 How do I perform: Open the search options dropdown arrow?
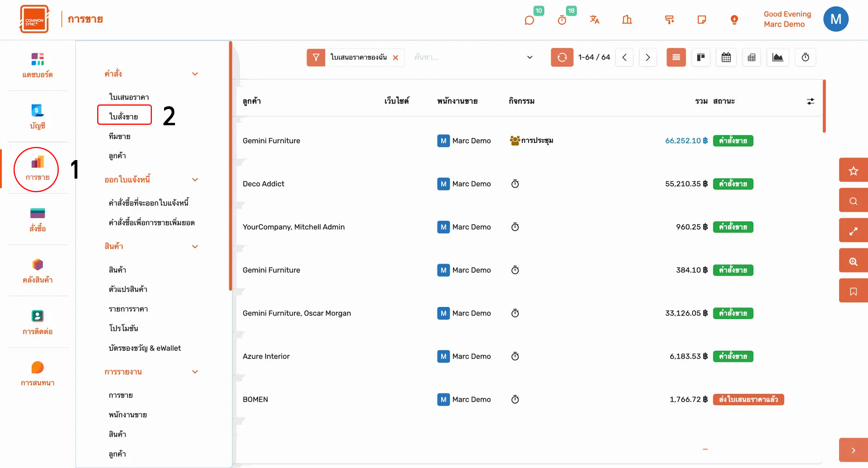coord(530,57)
